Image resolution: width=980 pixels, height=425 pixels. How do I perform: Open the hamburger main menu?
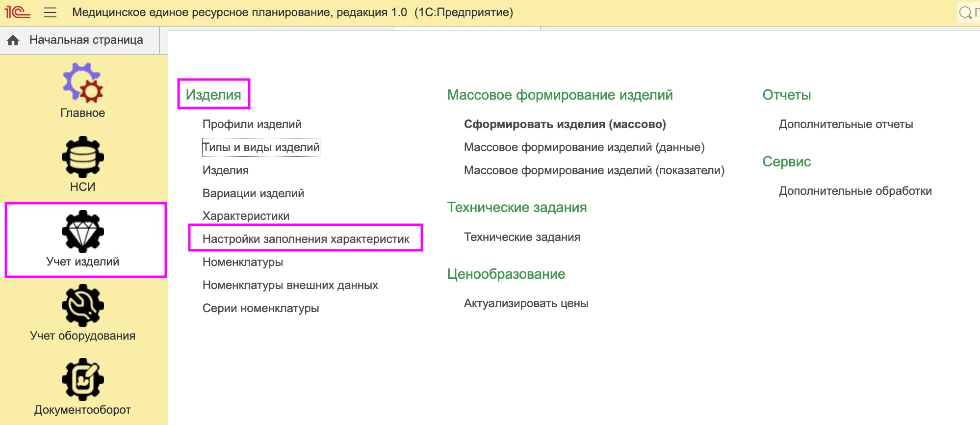pyautogui.click(x=50, y=12)
